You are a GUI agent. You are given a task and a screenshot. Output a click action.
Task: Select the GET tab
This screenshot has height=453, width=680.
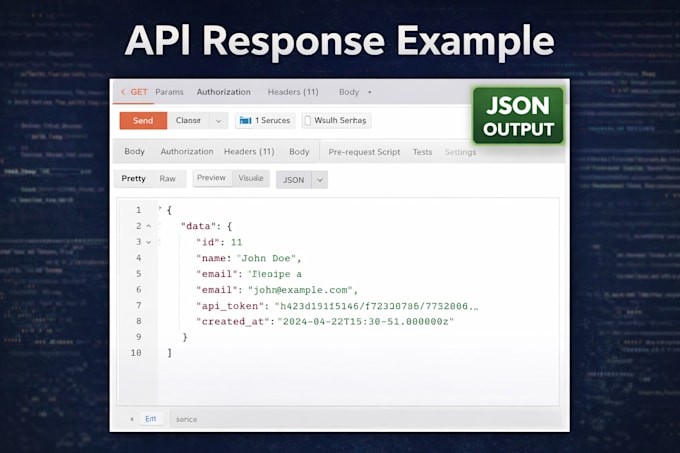pos(139,92)
